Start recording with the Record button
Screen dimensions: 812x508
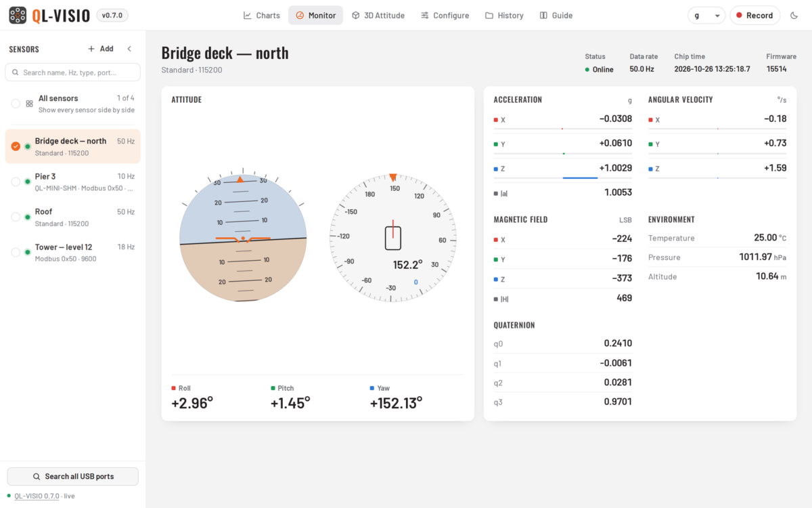755,16
